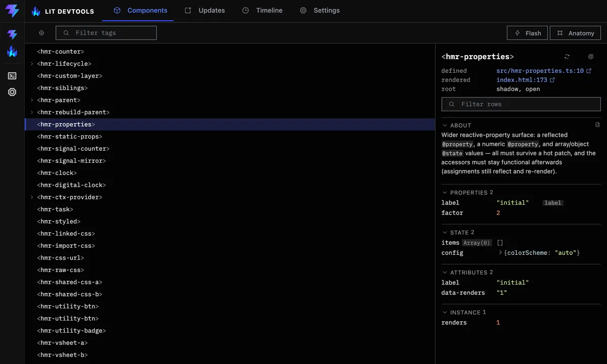Open the src/hmr-properties.ts:10 source link

pyautogui.click(x=540, y=71)
